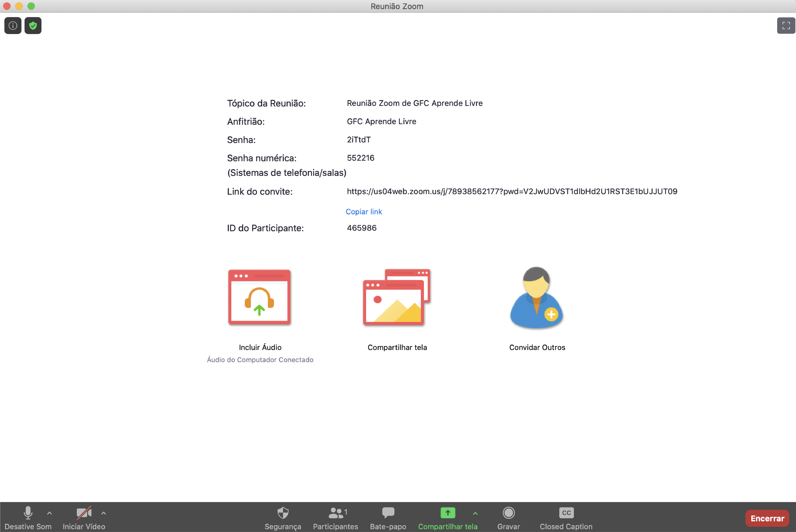Click the Compartilhar tela label in center
Screen dimensions: 796x532
pos(397,347)
